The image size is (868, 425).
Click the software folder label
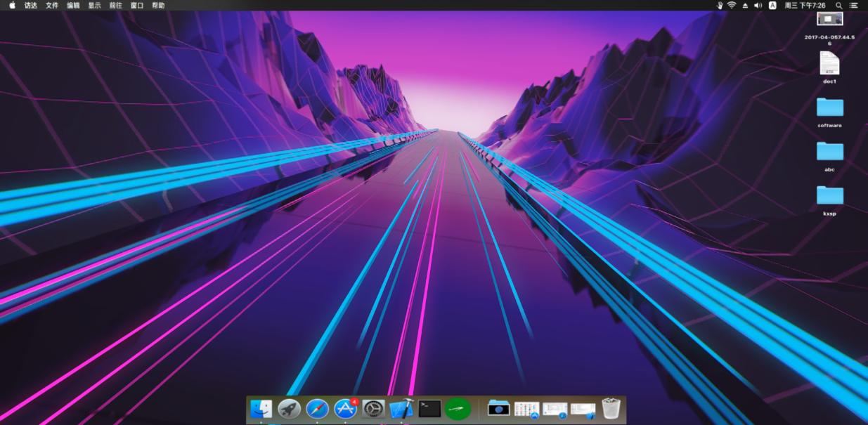point(829,126)
